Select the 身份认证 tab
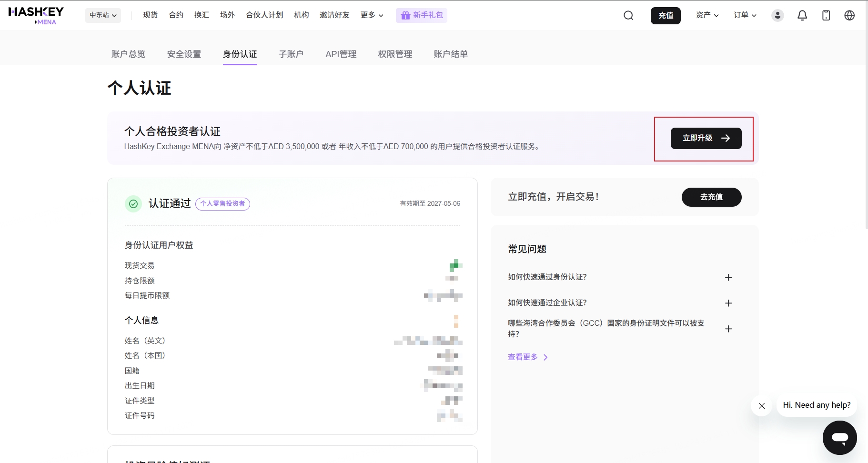The image size is (868, 463). (240, 54)
